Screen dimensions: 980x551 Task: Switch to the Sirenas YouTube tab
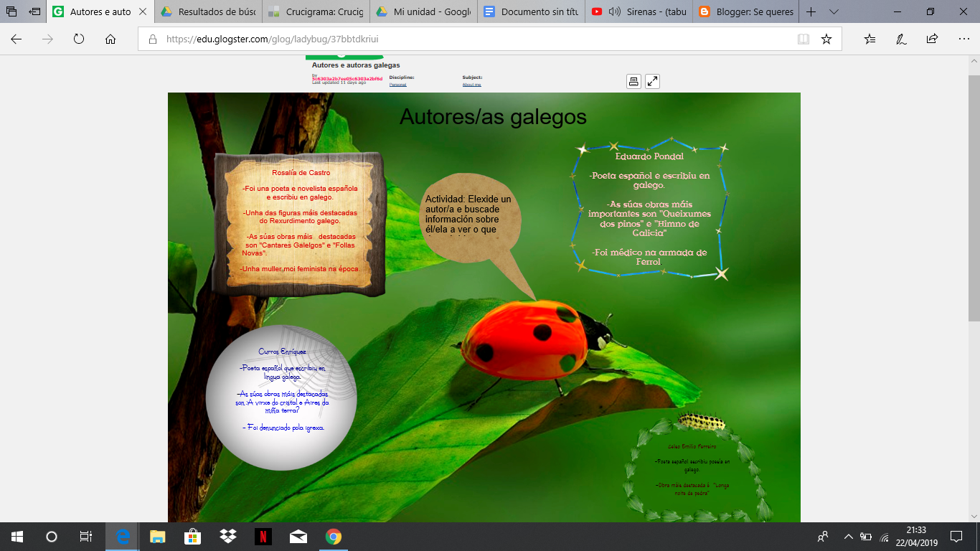pyautogui.click(x=639, y=11)
